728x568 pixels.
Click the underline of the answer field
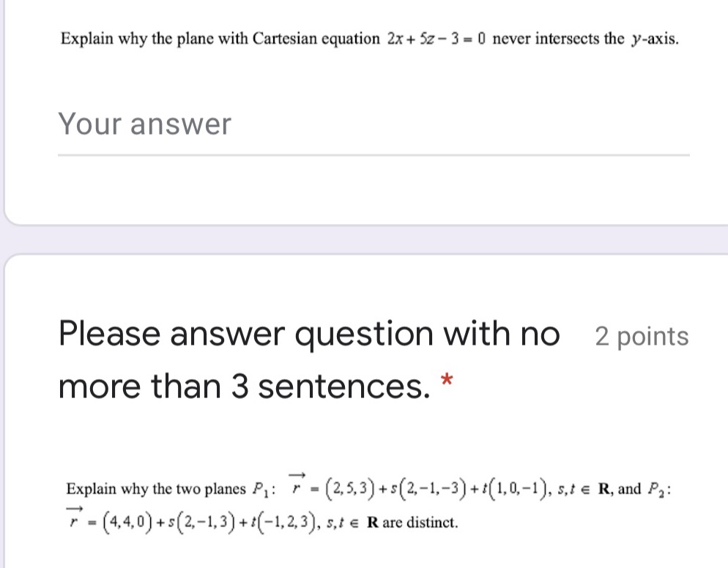374,153
